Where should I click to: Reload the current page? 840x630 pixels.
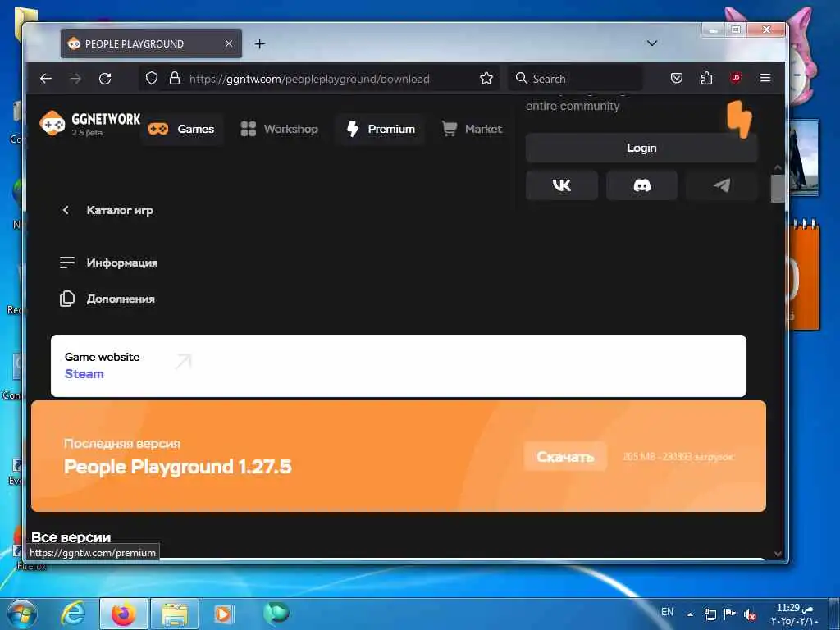tap(105, 79)
